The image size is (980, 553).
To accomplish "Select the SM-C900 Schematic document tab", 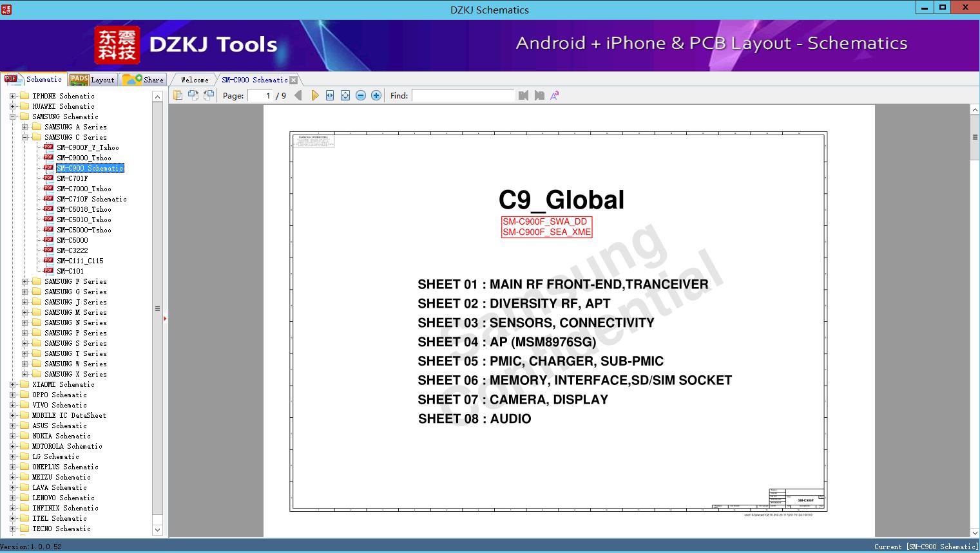I will (x=255, y=80).
